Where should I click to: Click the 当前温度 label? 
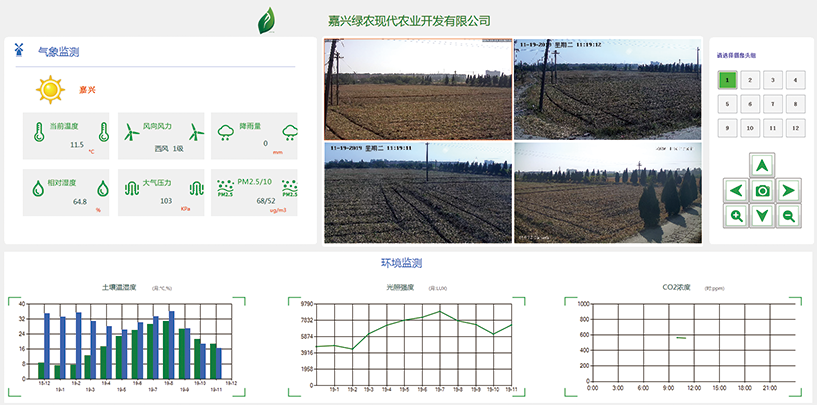[x=63, y=126]
